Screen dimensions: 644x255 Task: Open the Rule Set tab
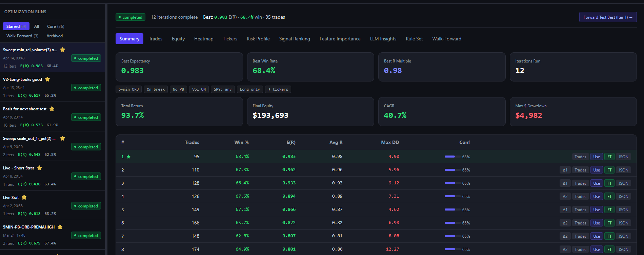[x=414, y=39]
